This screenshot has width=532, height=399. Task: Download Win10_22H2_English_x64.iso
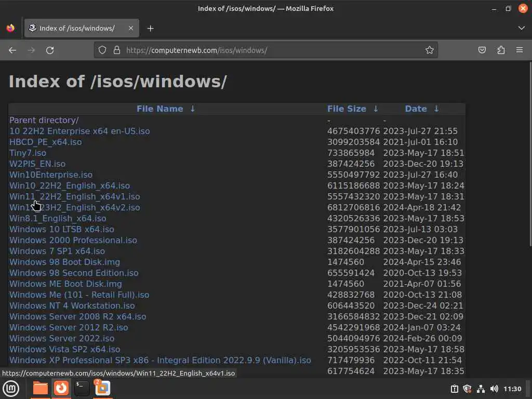click(70, 185)
